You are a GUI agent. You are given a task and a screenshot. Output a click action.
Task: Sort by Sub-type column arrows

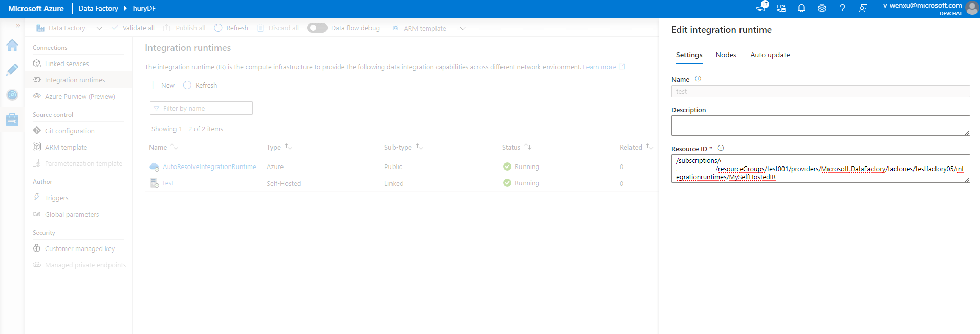click(x=419, y=147)
